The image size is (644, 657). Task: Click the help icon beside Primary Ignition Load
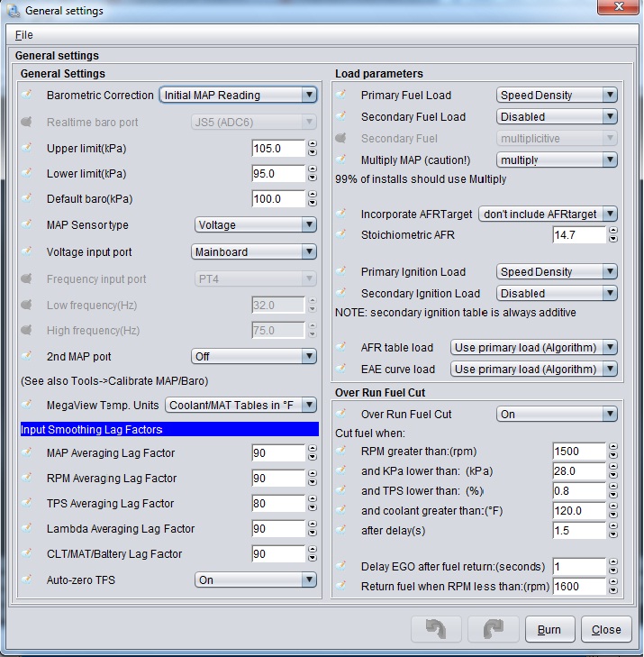coord(341,271)
